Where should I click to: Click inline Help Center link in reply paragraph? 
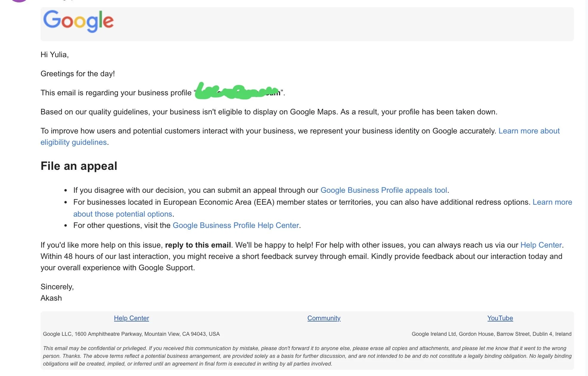pyautogui.click(x=541, y=245)
